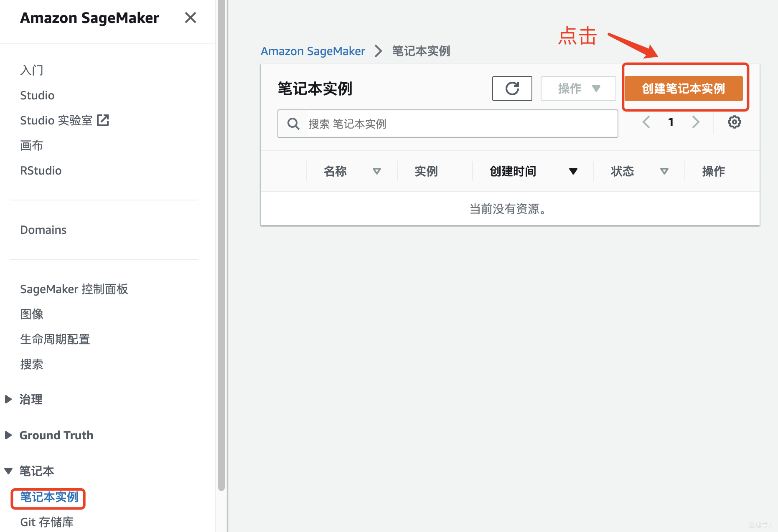Go to next page arrow
The image size is (778, 532).
696,122
